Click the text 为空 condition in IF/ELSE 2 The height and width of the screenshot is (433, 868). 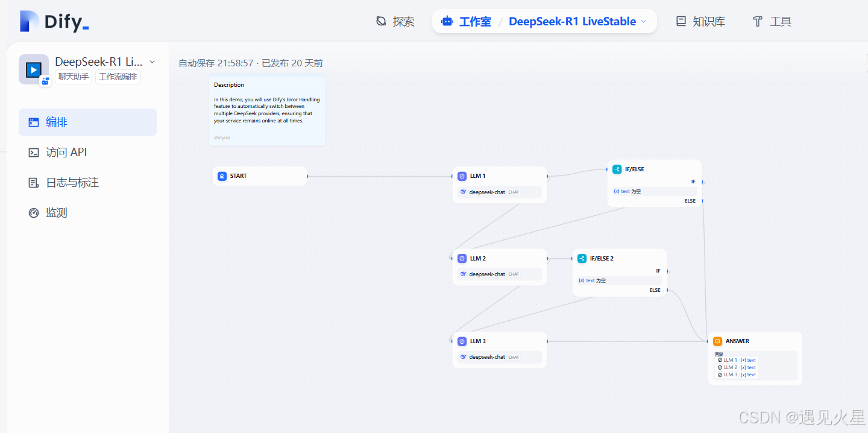tap(620, 280)
